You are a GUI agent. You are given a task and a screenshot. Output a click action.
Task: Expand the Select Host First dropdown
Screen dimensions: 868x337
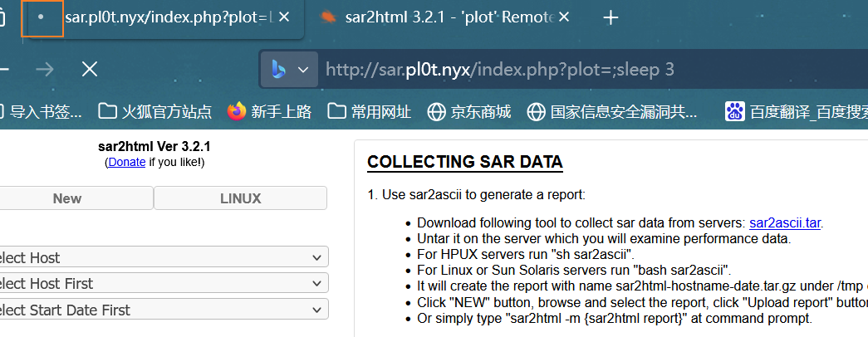point(162,283)
